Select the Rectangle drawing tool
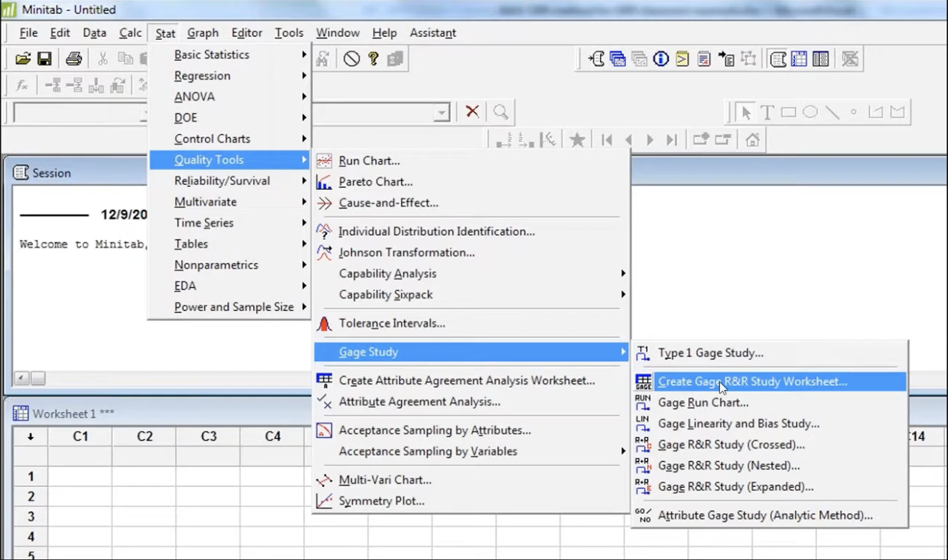The width and height of the screenshot is (948, 560). click(788, 112)
